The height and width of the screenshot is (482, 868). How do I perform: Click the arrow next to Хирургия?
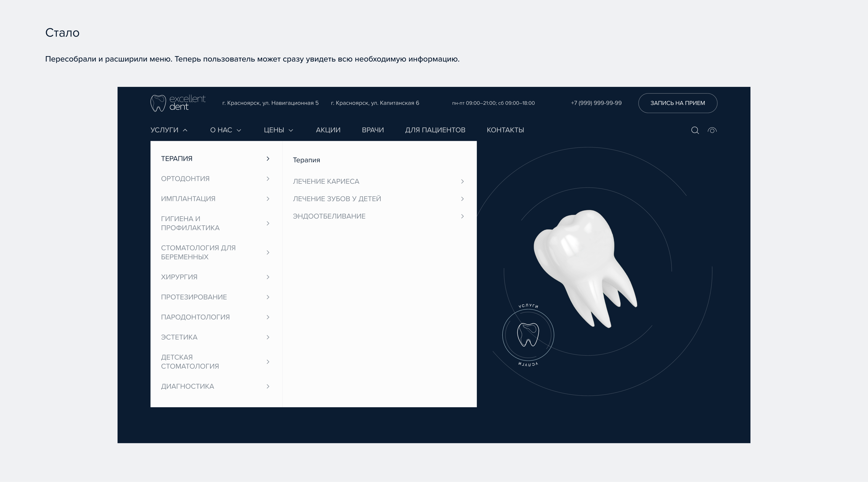click(x=268, y=277)
